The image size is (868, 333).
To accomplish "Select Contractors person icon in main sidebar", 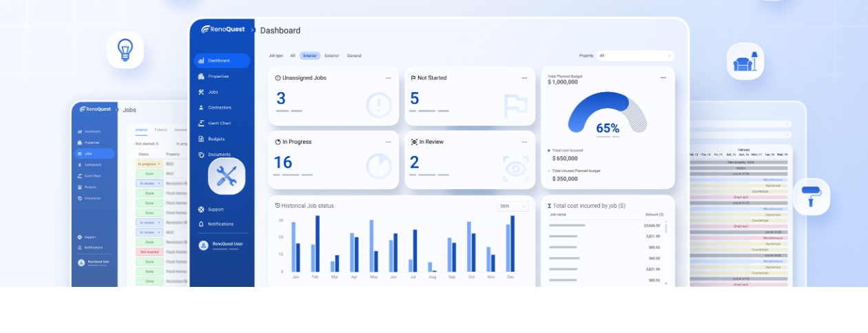I will pos(201,107).
